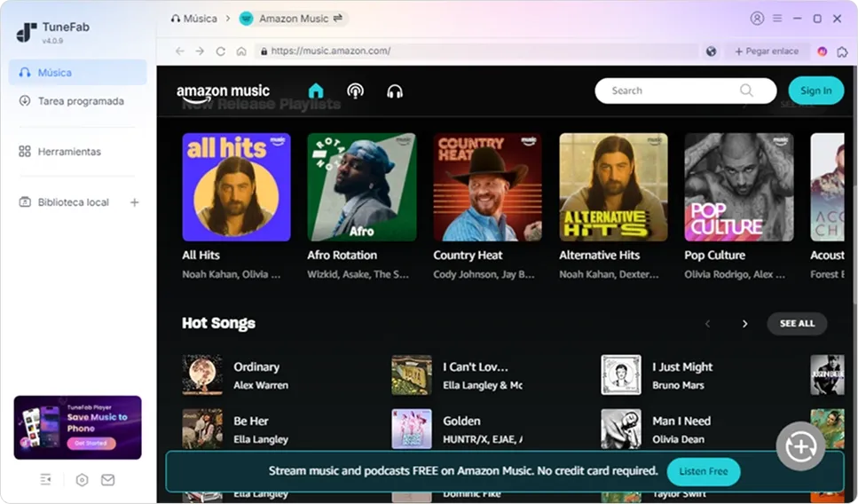Select the song Be Her
This screenshot has width=858, height=504.
[251, 421]
